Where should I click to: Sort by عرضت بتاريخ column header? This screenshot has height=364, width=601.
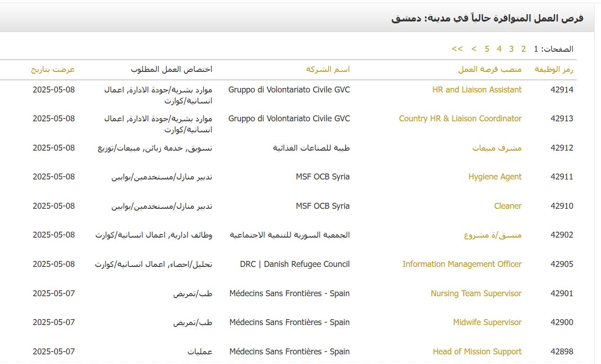pyautogui.click(x=53, y=70)
